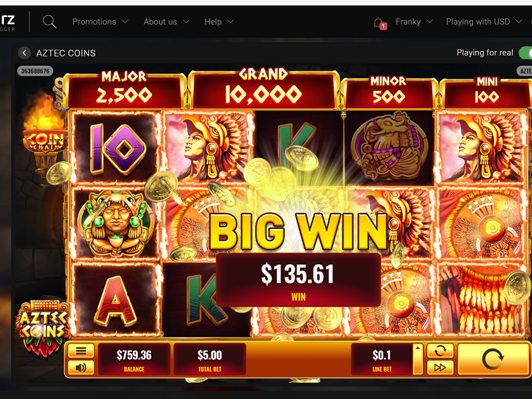Viewport: 532px width, 399px height.
Task: Click the Grand 10,000 jackpot panel
Action: click(263, 88)
